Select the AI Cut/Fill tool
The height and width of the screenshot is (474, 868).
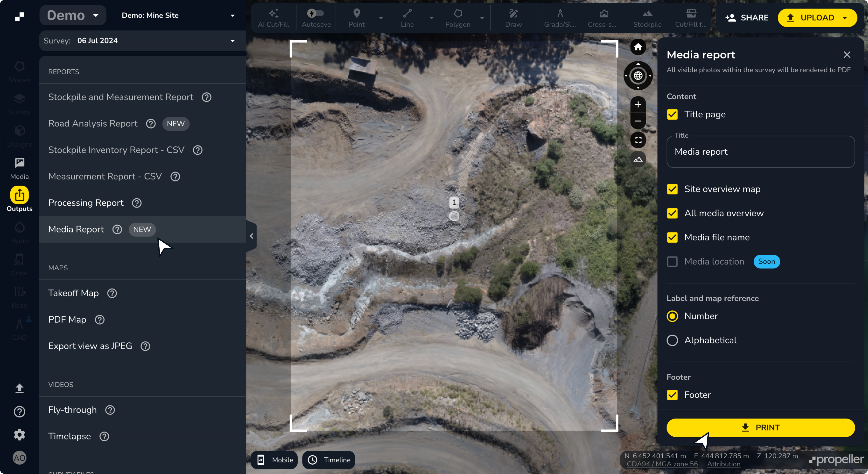(x=273, y=18)
